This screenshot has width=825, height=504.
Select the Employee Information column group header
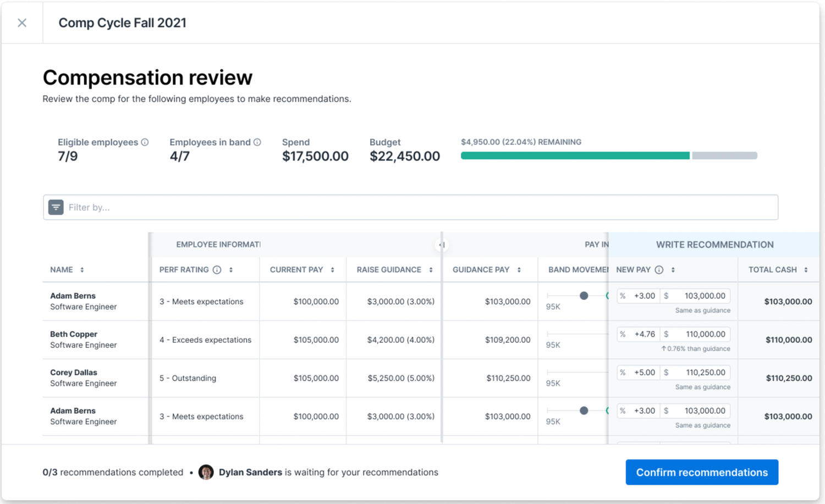point(218,245)
